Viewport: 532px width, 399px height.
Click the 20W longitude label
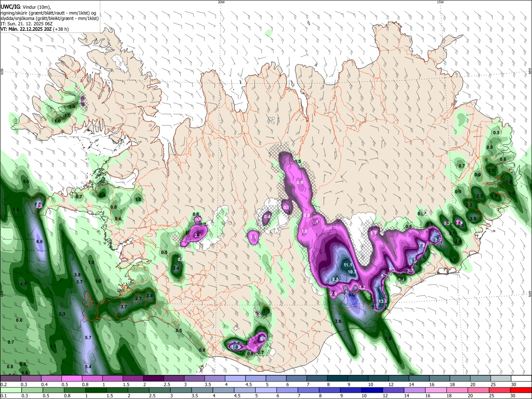click(221, 2)
